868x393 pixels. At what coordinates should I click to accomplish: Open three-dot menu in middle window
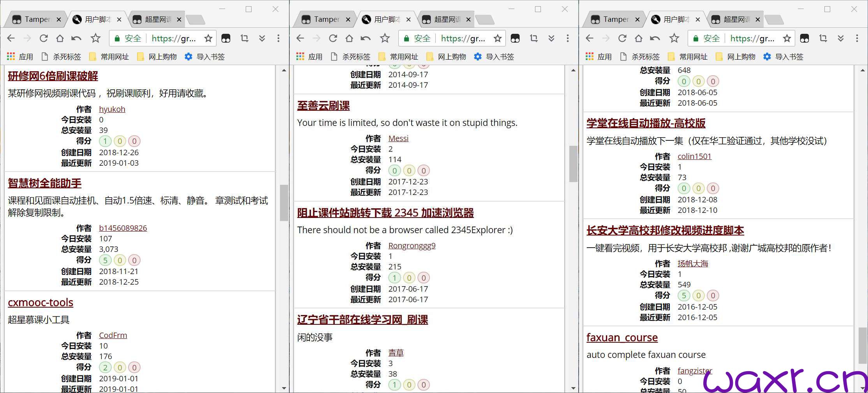[x=567, y=38]
